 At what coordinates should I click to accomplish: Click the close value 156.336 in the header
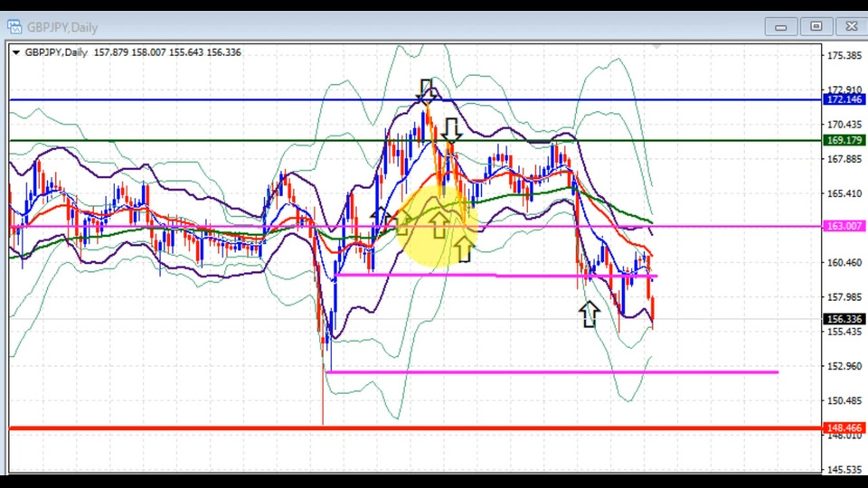223,52
